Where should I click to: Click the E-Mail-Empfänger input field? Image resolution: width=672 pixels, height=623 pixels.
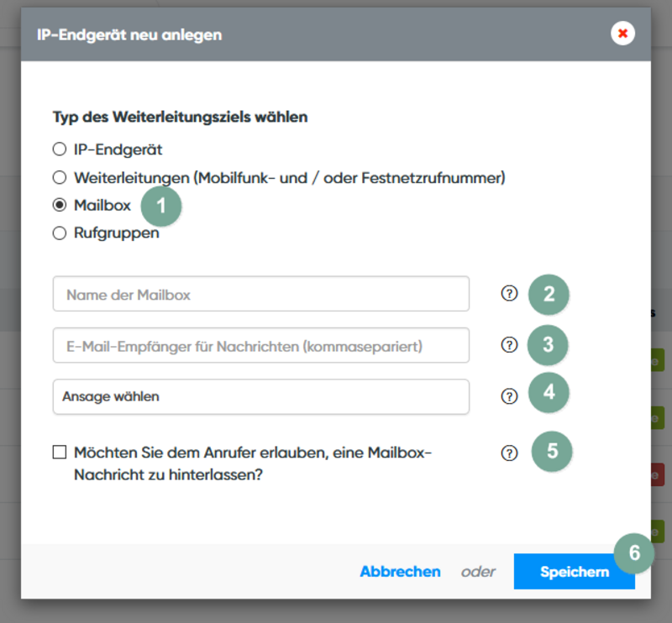pos(260,344)
